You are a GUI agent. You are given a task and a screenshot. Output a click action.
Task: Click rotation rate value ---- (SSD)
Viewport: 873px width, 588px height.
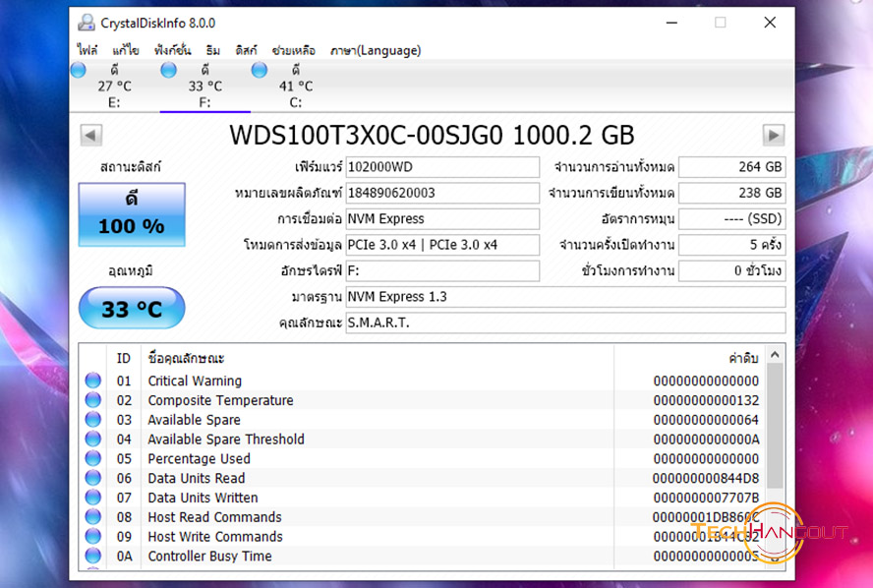(x=732, y=219)
